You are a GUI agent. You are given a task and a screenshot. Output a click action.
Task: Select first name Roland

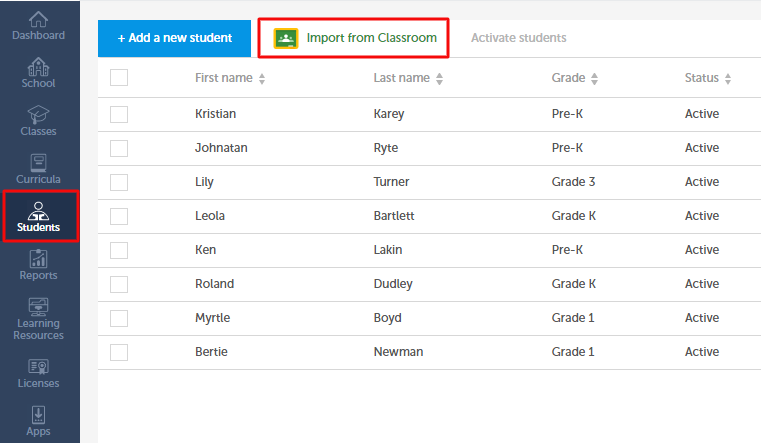(215, 284)
